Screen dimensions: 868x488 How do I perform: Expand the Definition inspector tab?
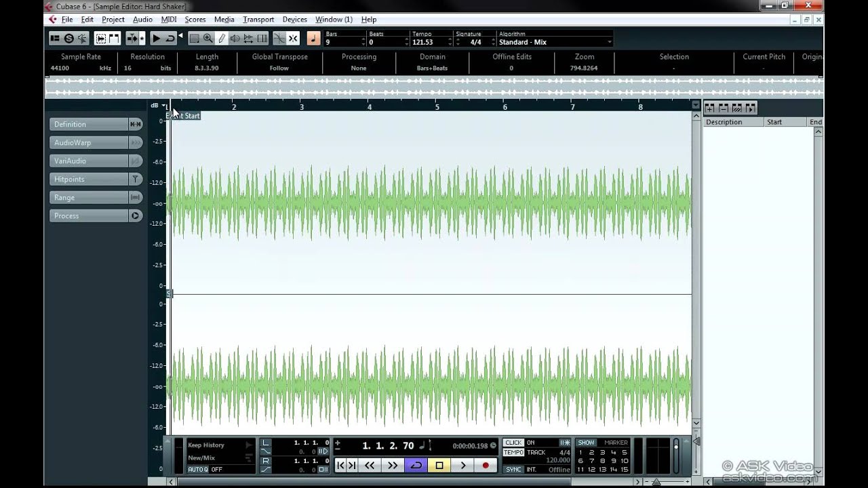89,124
